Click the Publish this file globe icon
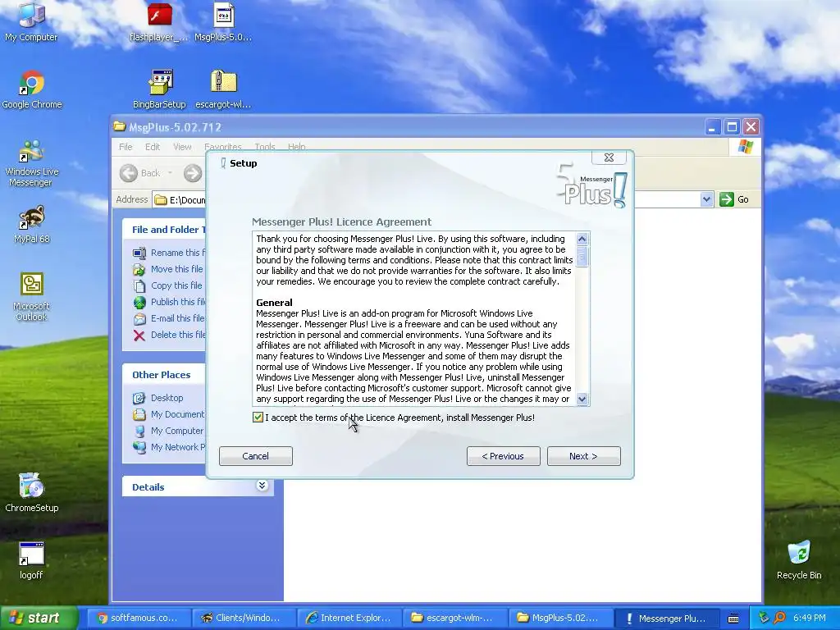 (139, 303)
